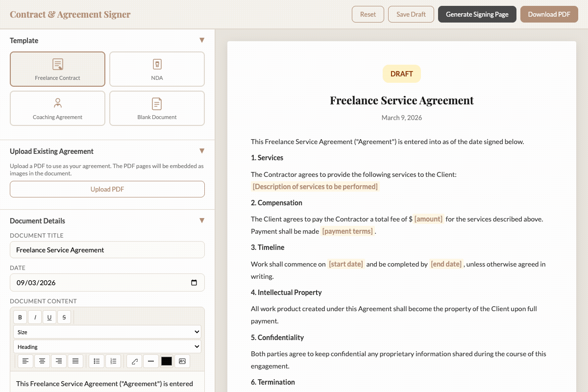Image resolution: width=588 pixels, height=392 pixels.
Task: Click the March 9, 2026 preview date
Action: tap(402, 118)
